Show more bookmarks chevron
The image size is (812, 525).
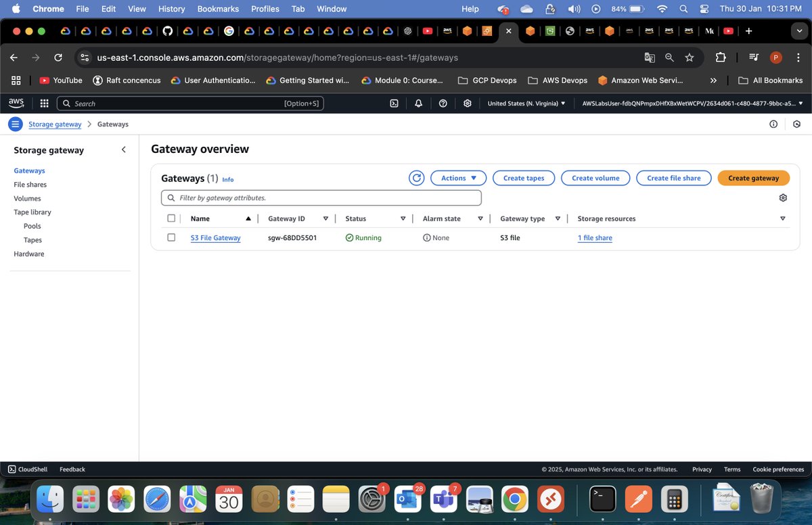coord(713,80)
